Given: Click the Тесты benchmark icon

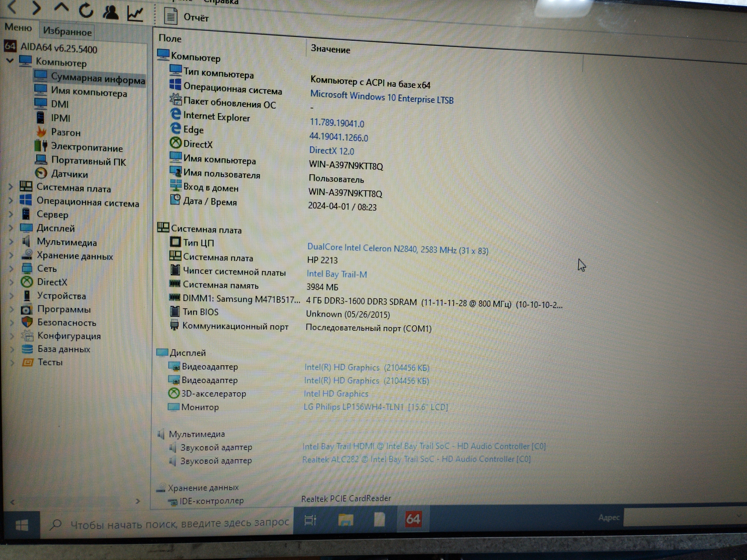Looking at the screenshot, I should 28,362.
